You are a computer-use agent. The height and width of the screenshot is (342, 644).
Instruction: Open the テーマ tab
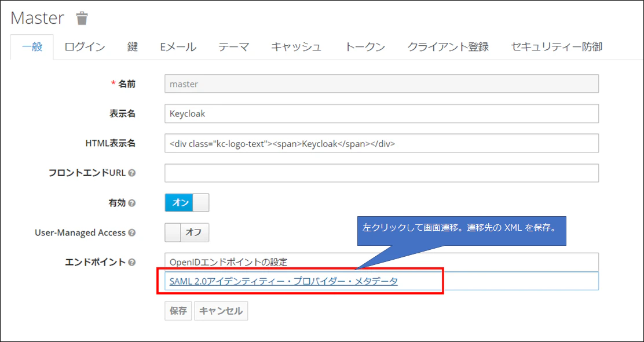point(233,47)
